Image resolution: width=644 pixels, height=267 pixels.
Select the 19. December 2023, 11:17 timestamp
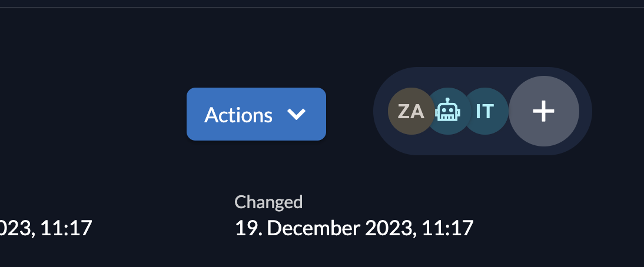[354, 228]
